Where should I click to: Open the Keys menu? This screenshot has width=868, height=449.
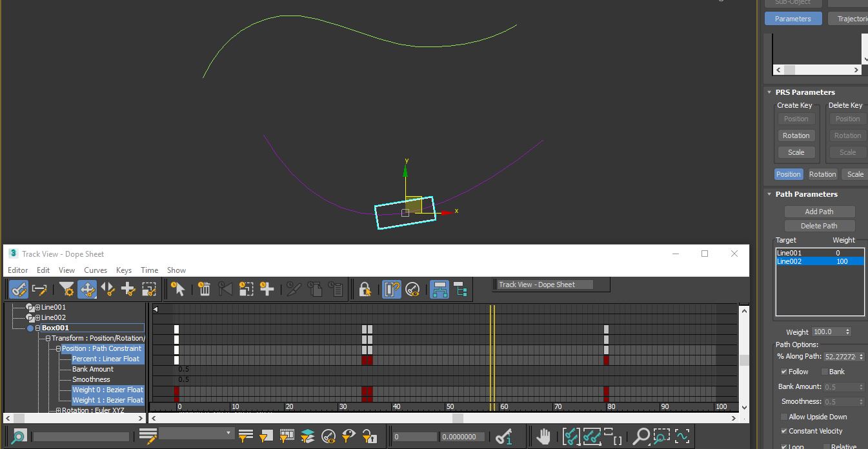coord(124,270)
